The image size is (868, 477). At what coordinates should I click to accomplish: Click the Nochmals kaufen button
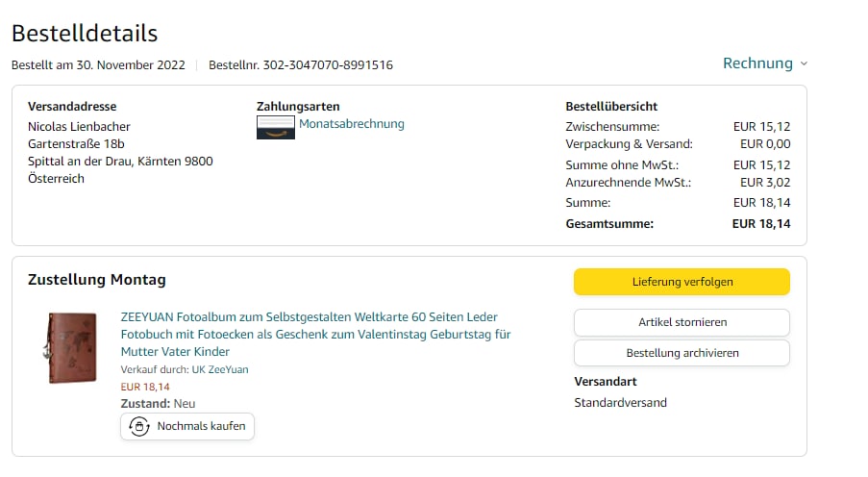(x=187, y=427)
